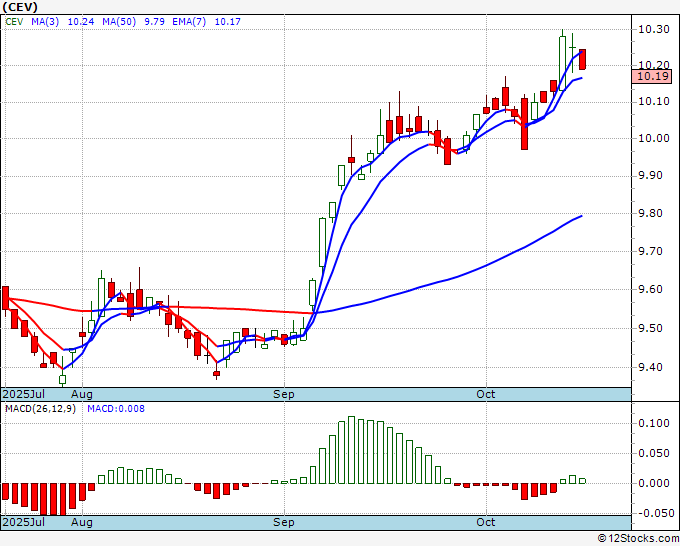This screenshot has height=546, width=680.
Task: Open the 12Stocks.com copyright link
Action: tap(638, 539)
